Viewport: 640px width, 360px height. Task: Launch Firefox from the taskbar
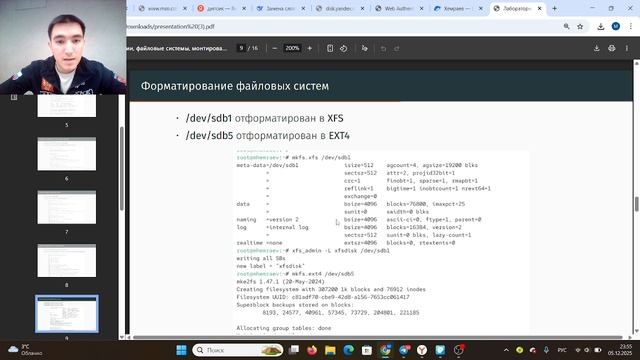[312, 350]
